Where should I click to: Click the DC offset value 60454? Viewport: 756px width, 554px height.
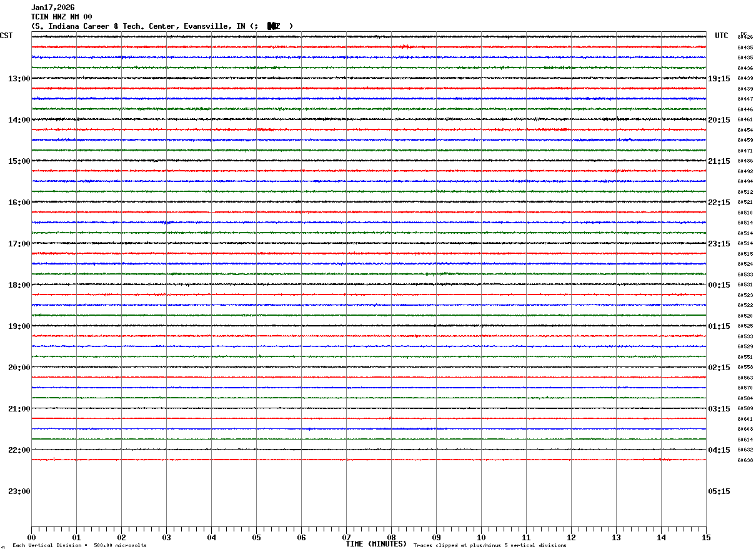click(745, 130)
